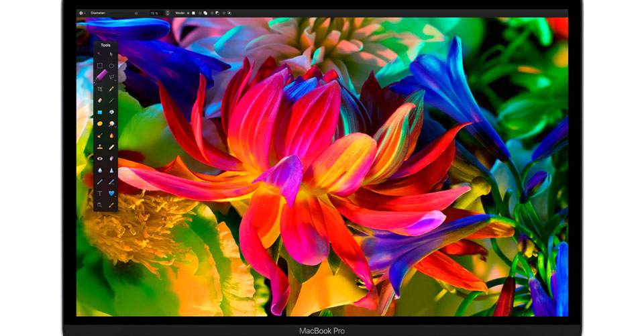
Task: Select the Elliptical Marquee tool
Action: pyautogui.click(x=111, y=66)
